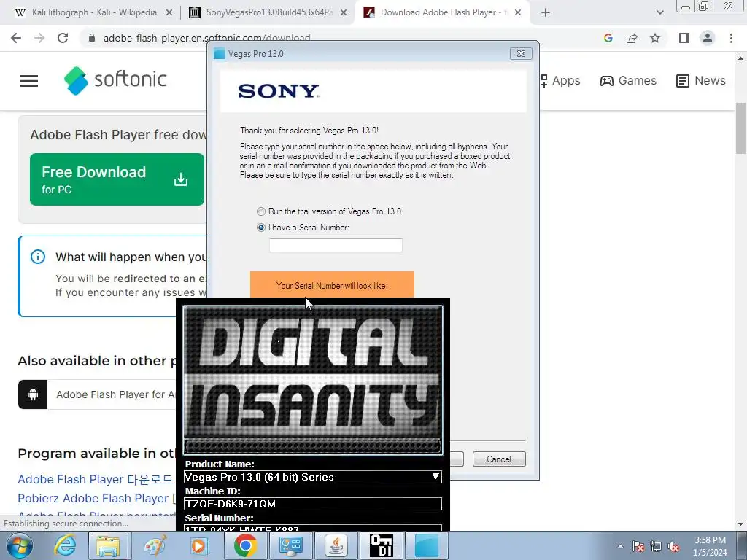Switch to Chrome on the taskbar
Screen dimensions: 747x560
coord(245,545)
